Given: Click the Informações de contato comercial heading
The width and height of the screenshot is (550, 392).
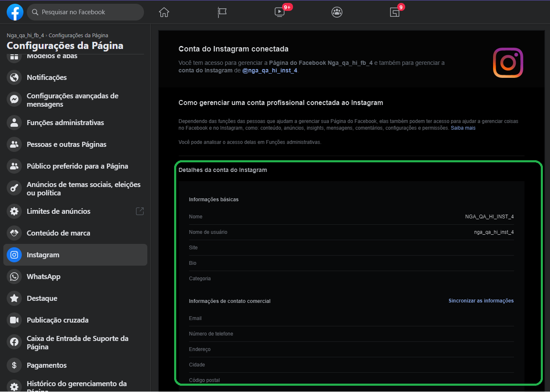Looking at the screenshot, I should pos(229,301).
